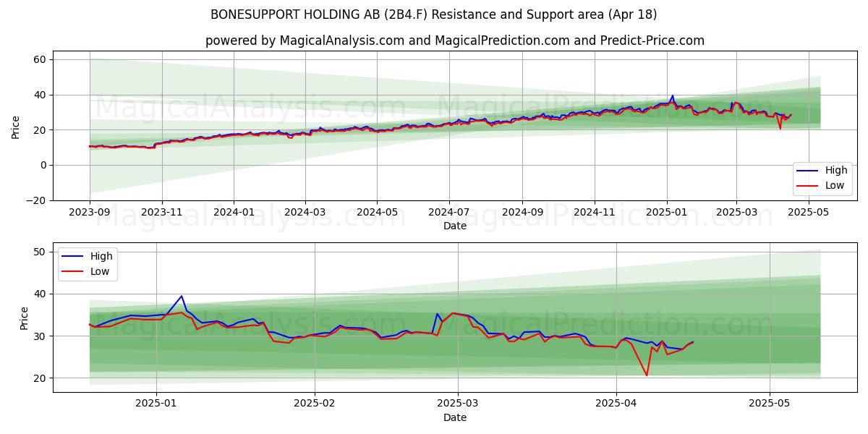
Task: Click the 2023-09 tick label on the top chart
Action: (90, 213)
